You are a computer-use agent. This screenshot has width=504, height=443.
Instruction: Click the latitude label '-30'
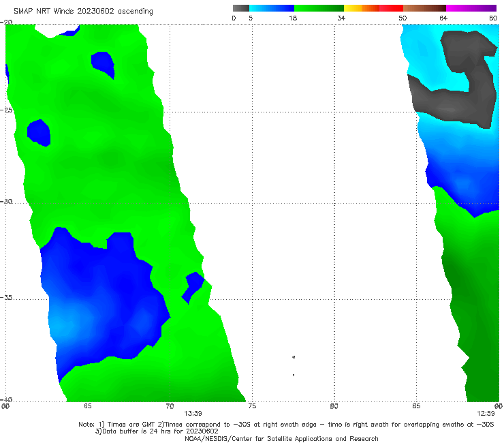point(6,201)
